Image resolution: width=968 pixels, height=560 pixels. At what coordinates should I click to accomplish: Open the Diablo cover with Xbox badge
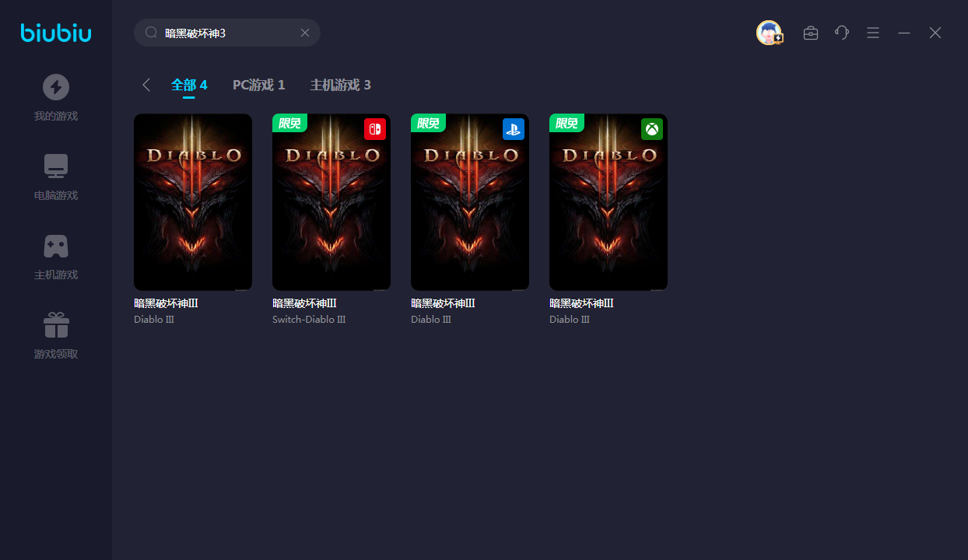[609, 202]
